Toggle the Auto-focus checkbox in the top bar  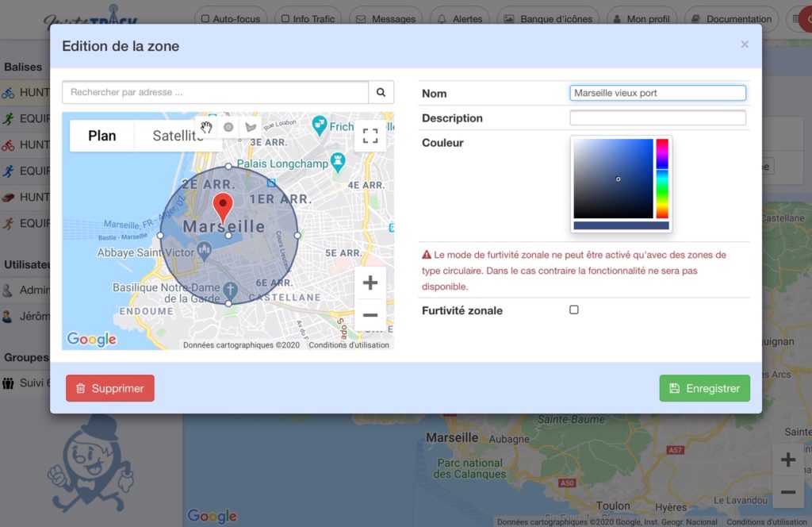click(205, 19)
